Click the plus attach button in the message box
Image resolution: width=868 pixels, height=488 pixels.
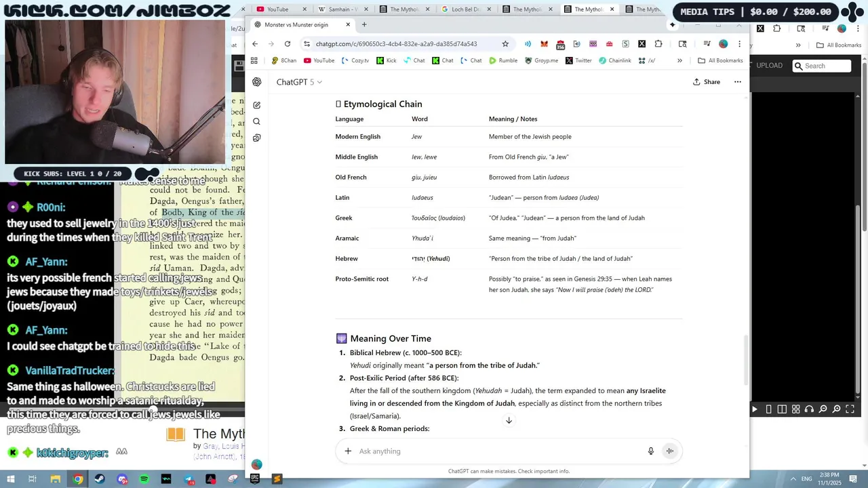(x=348, y=451)
